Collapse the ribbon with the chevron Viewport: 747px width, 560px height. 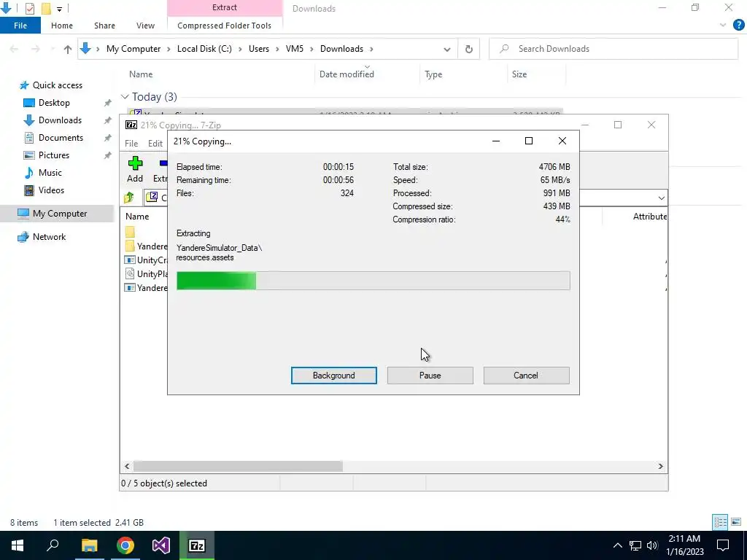[x=723, y=26]
